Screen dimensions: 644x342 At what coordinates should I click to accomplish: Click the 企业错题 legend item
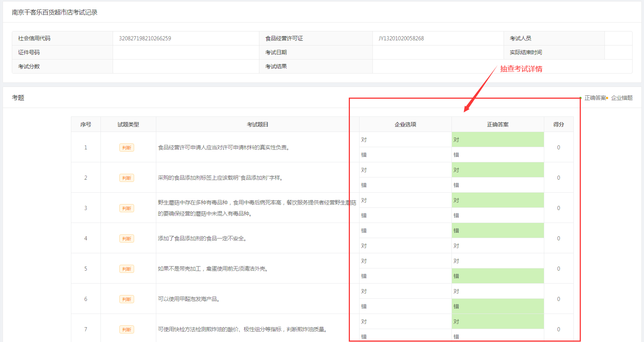(x=621, y=98)
